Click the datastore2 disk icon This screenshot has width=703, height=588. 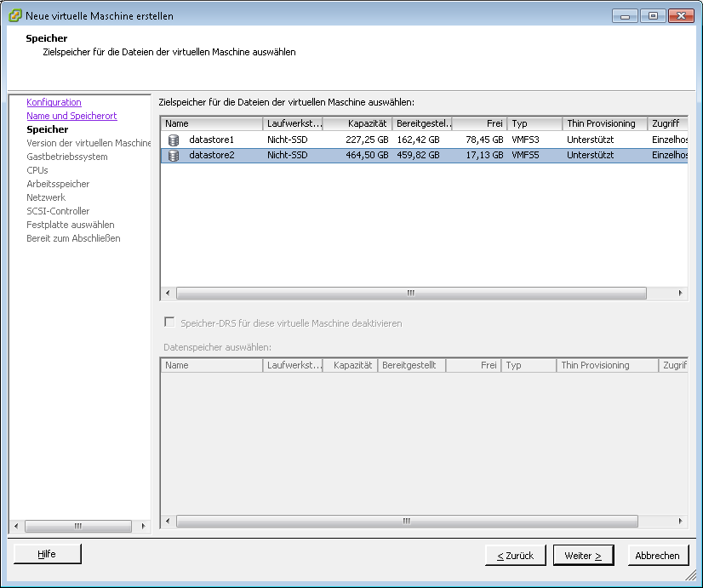[x=174, y=156]
